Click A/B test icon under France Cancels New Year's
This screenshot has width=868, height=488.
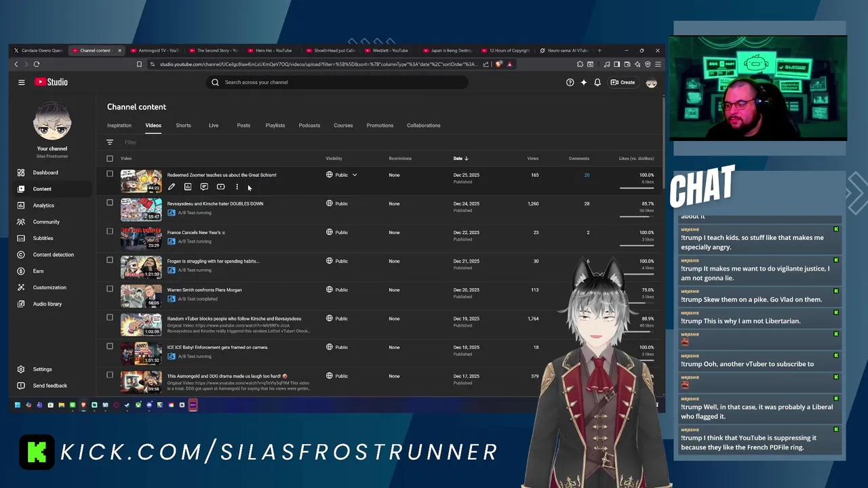click(x=172, y=241)
